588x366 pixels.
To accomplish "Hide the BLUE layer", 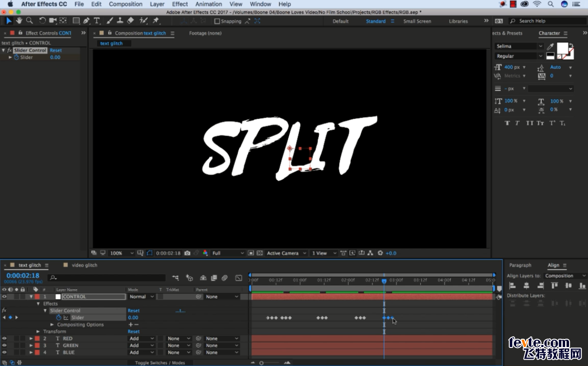I will (4, 352).
